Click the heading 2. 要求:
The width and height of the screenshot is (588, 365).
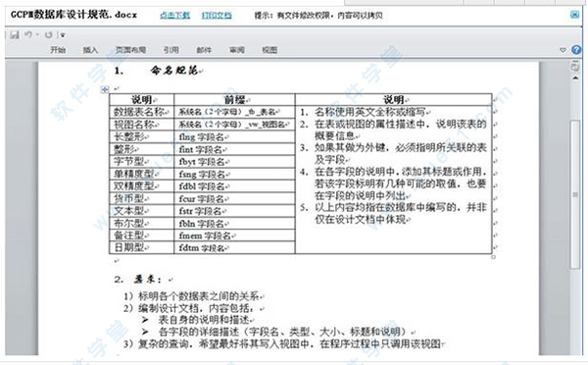[x=138, y=279]
